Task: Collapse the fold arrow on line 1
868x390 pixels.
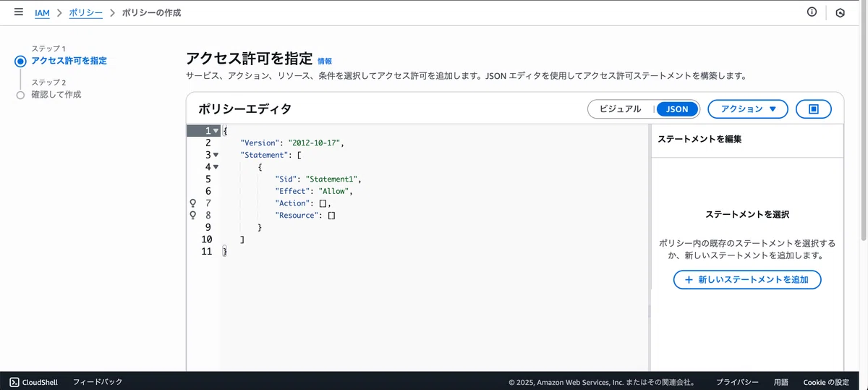Action: tap(216, 131)
